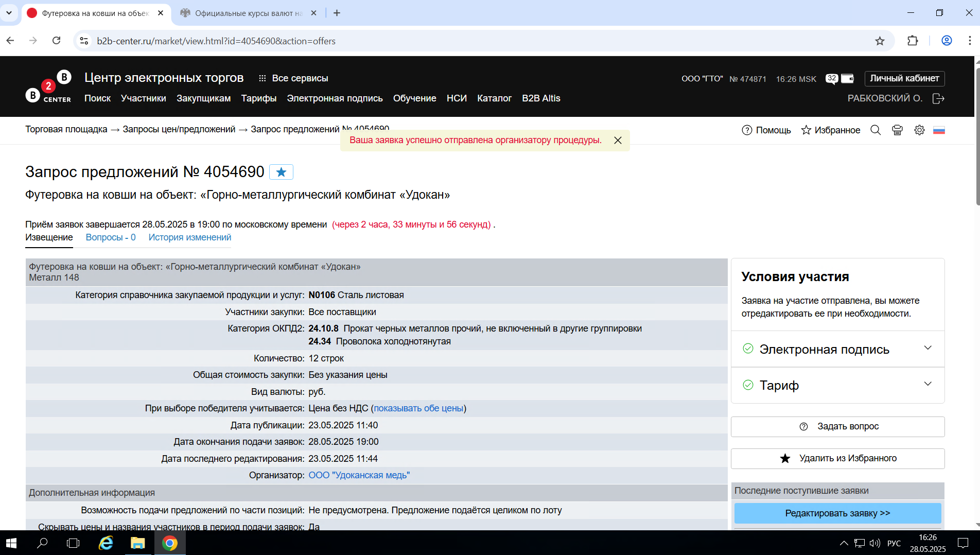
Task: Open organizer link ООО "Удоканская медь"
Action: (x=359, y=475)
